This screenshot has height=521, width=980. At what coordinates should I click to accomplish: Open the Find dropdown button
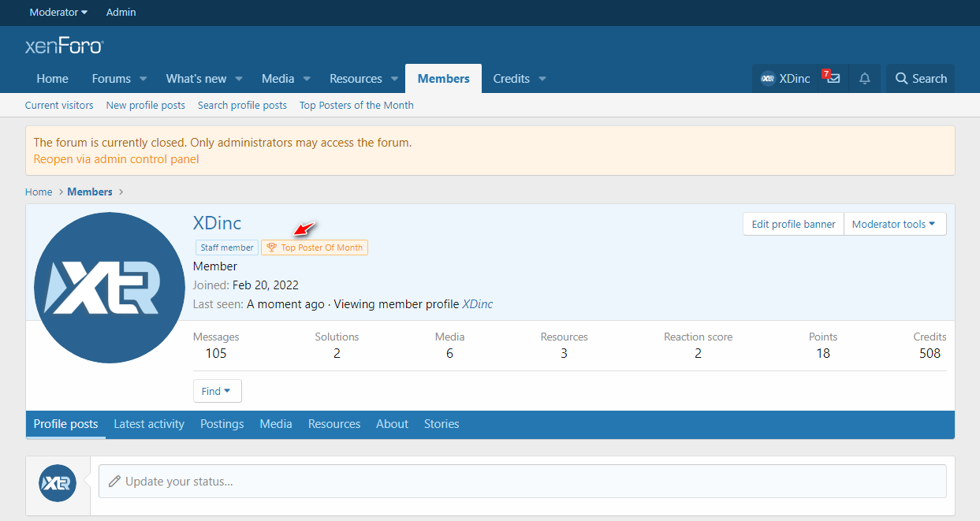[217, 391]
